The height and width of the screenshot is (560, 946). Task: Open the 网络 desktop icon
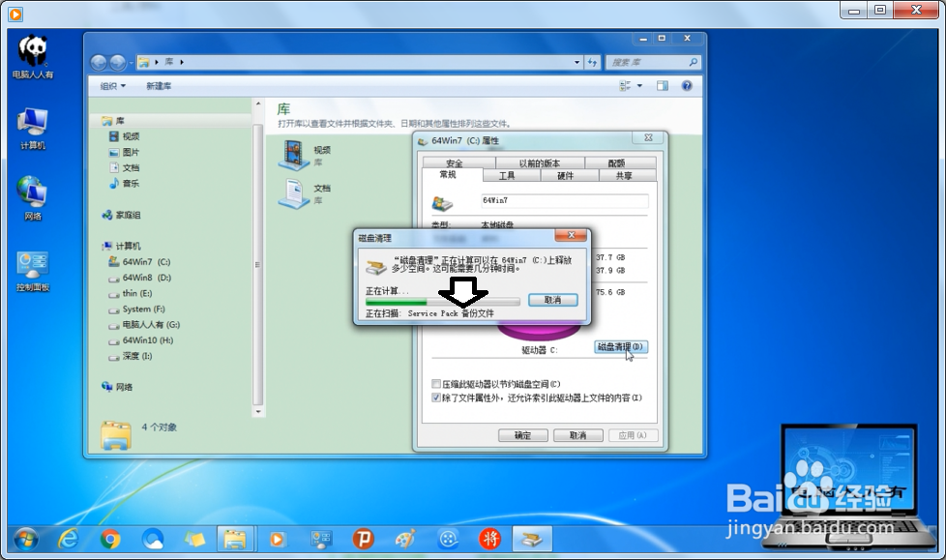coord(33,198)
